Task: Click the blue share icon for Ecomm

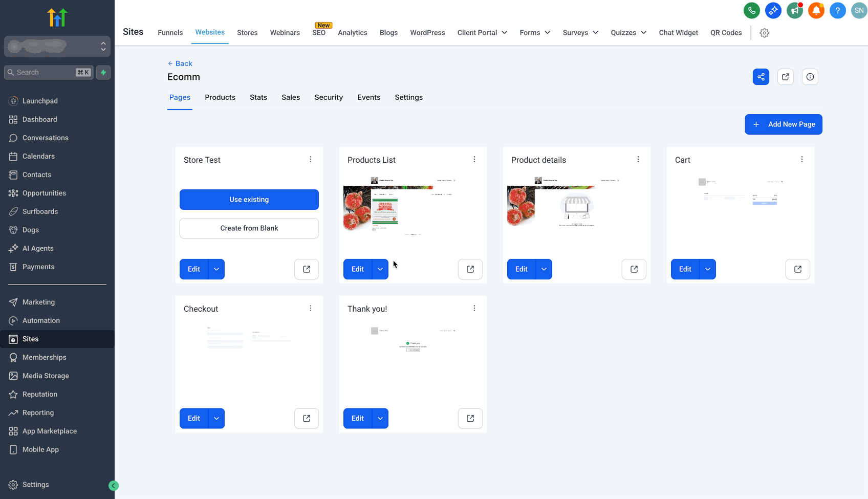Action: 761,77
